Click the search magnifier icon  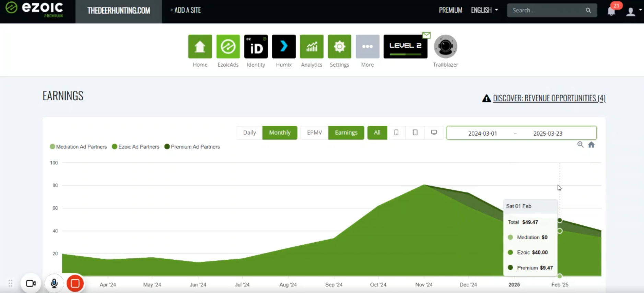point(588,10)
